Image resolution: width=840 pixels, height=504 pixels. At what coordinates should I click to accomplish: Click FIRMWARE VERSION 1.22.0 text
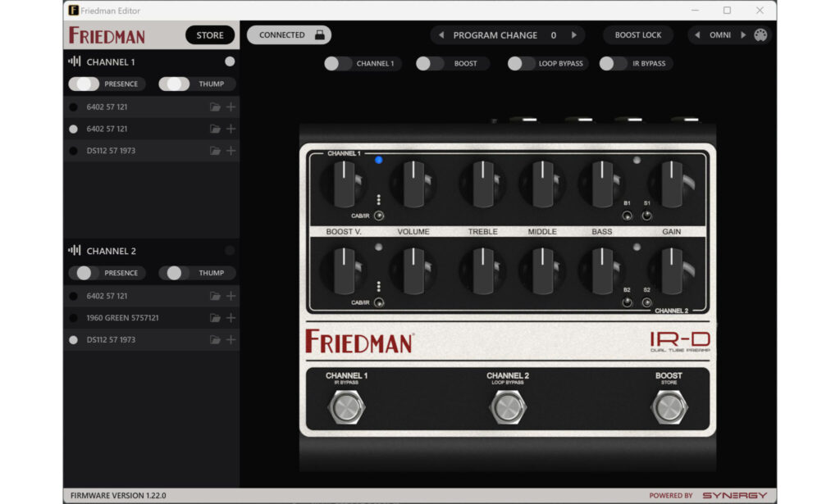(118, 496)
